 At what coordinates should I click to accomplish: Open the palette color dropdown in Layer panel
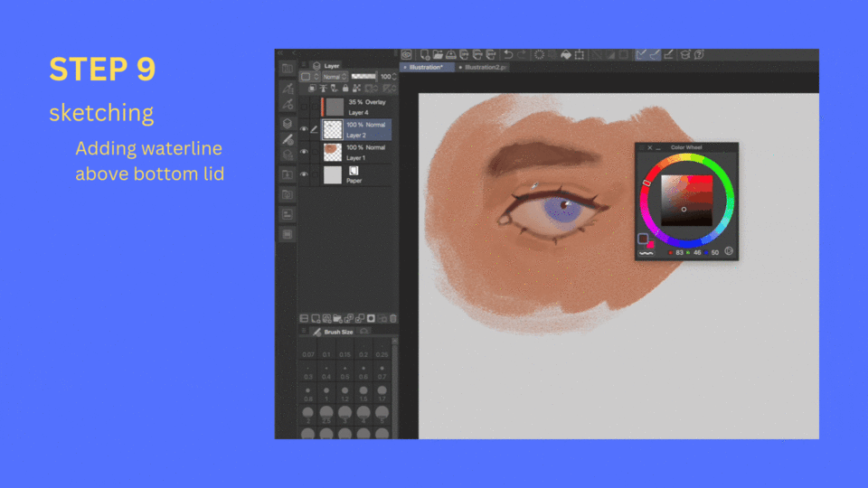[x=309, y=76]
